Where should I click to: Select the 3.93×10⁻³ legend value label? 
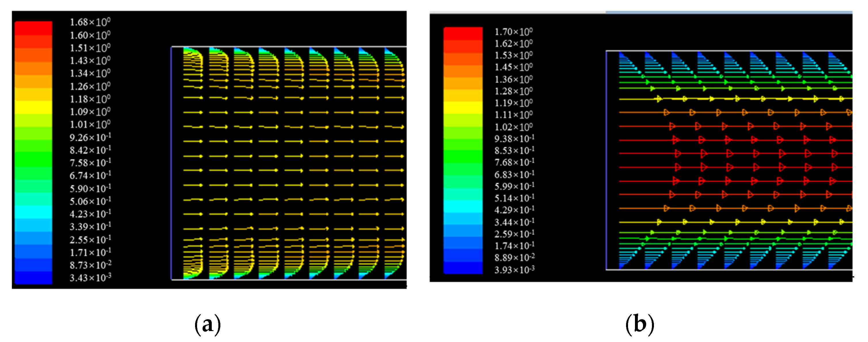pos(514,270)
